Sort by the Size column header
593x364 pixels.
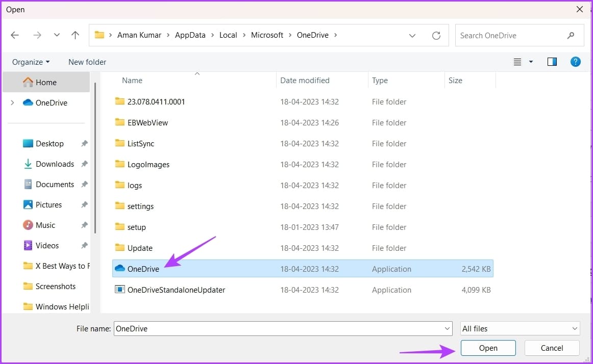coord(455,80)
